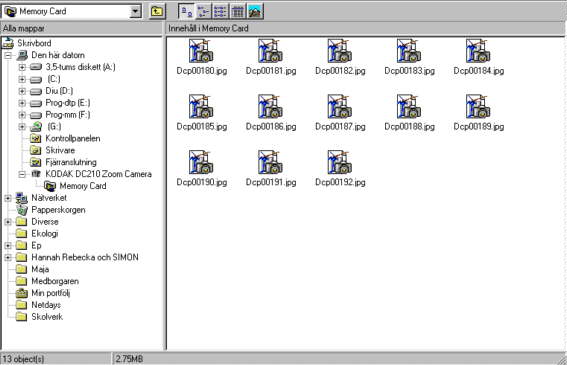Select the Netdays folder
Viewport: 567px width, 365px height.
[x=46, y=305]
